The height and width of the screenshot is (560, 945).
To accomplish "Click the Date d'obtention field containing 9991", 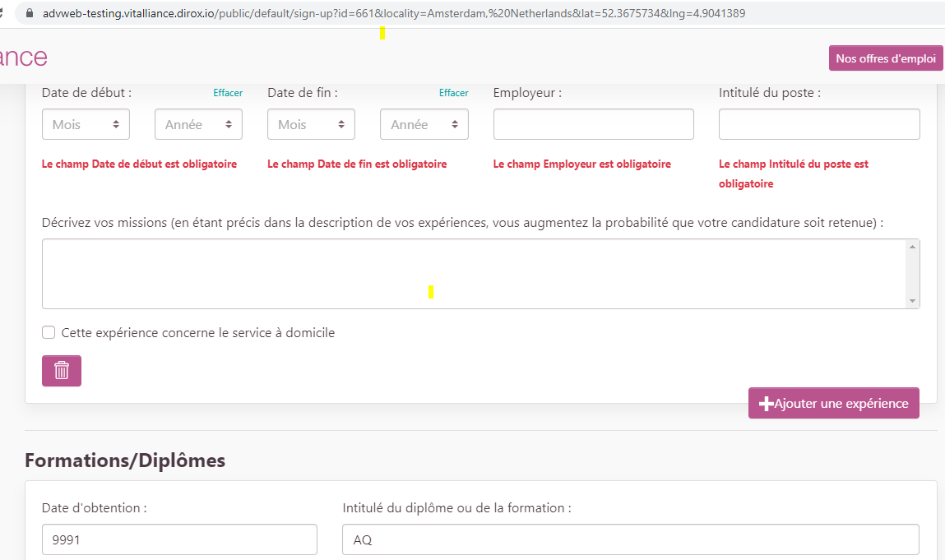I will click(179, 539).
